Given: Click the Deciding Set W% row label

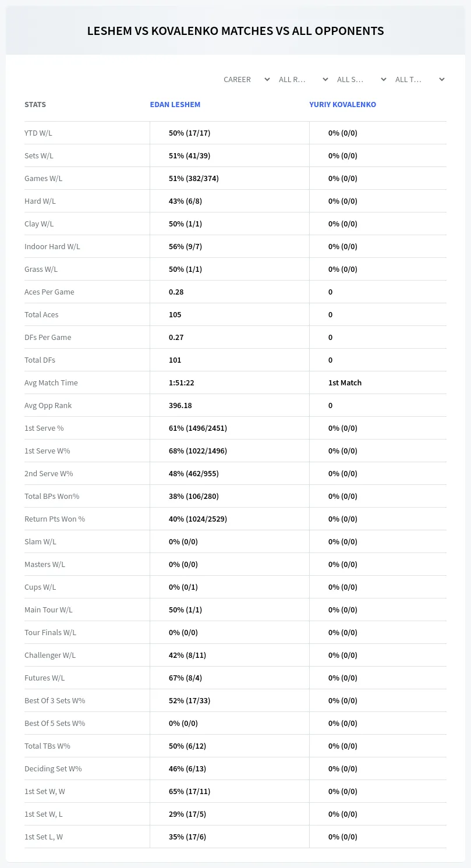Looking at the screenshot, I should (x=53, y=768).
